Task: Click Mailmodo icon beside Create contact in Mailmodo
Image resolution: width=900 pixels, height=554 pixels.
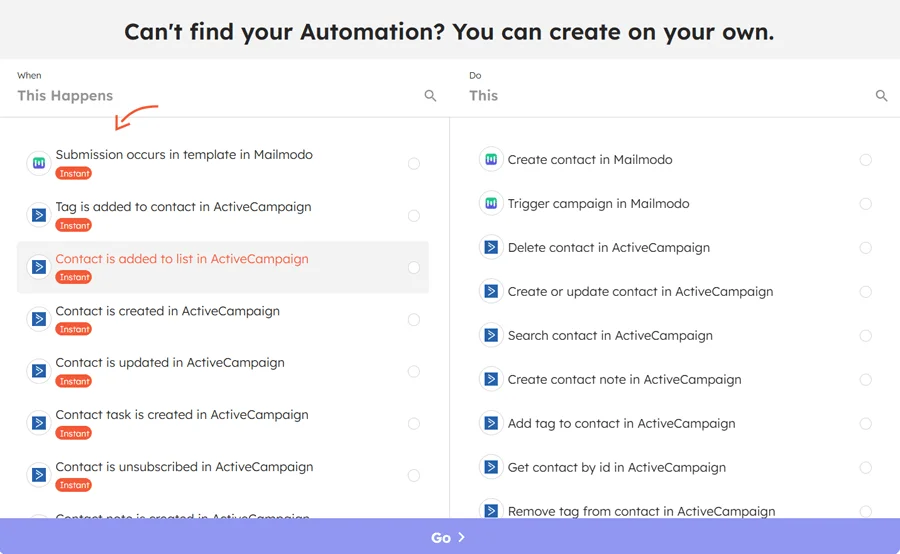Action: coord(491,160)
